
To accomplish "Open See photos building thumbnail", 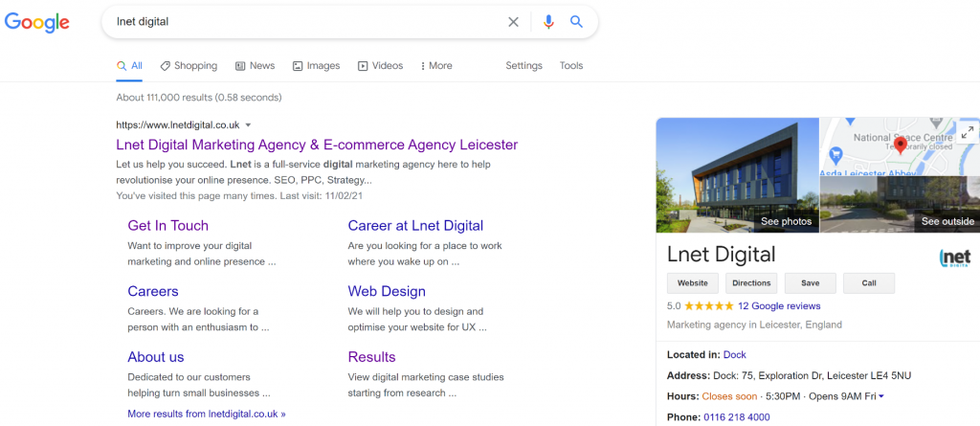I will click(738, 175).
